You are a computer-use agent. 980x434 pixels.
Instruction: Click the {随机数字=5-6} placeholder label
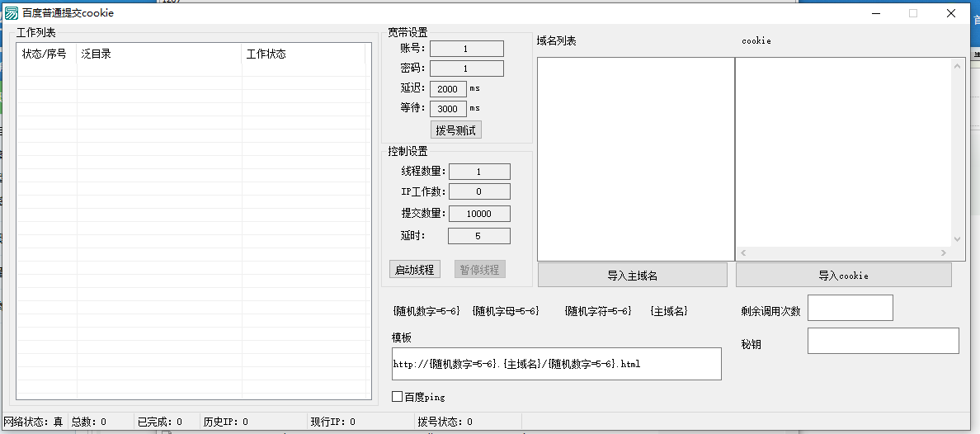pos(426,311)
